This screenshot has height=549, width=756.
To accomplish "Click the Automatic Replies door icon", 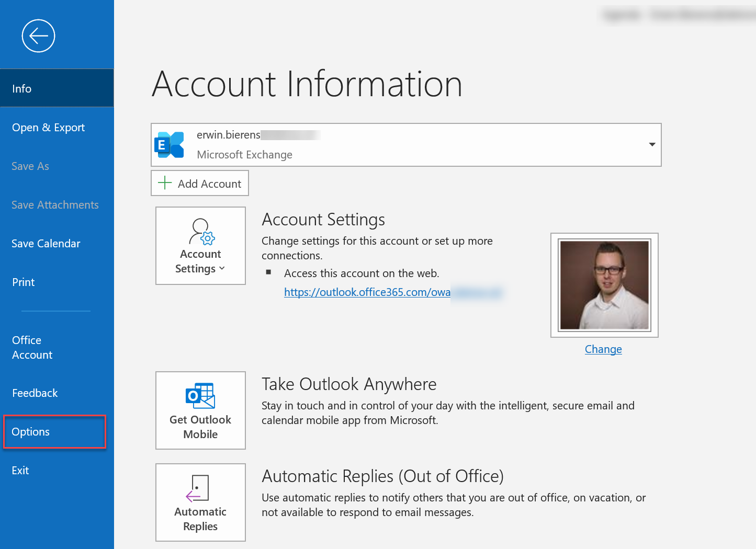I will 198,488.
